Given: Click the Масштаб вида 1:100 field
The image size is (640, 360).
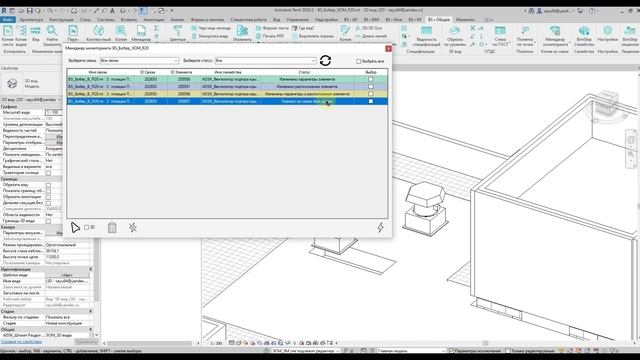Looking at the screenshot, I should click(53, 112).
